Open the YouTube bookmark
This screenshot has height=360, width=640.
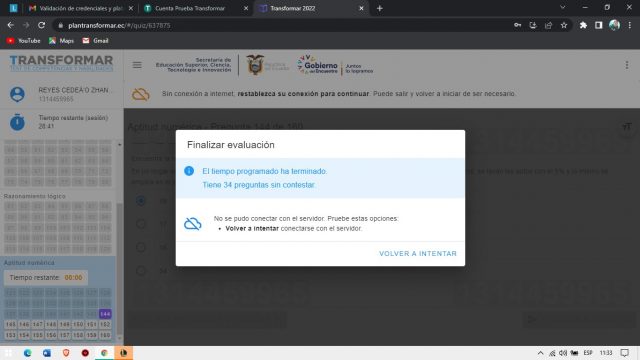tap(23, 41)
